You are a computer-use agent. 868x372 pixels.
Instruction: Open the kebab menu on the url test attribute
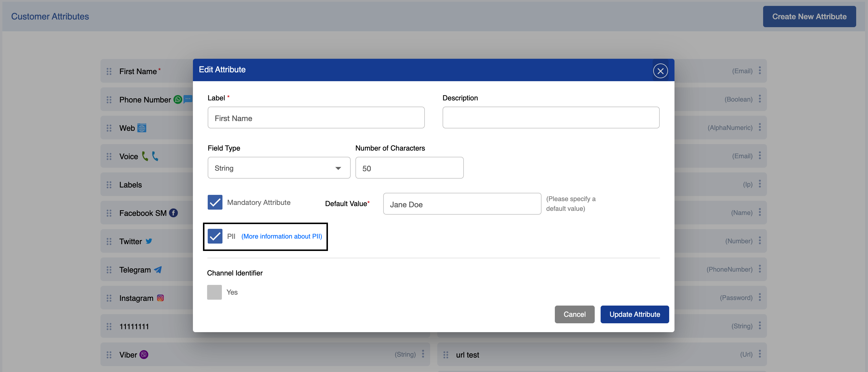[x=760, y=355]
